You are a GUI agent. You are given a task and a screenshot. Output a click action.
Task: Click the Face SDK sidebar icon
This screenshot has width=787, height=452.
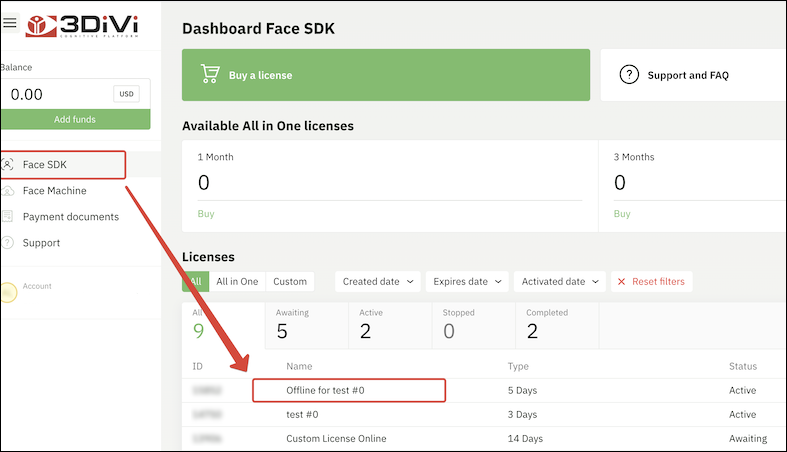8,165
